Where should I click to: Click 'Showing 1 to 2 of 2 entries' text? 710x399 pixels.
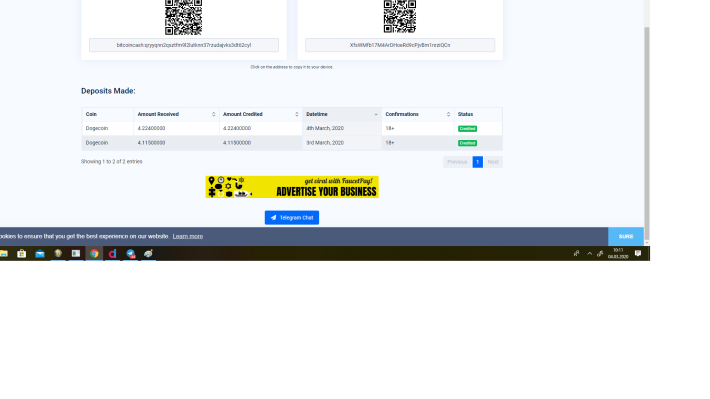click(112, 162)
